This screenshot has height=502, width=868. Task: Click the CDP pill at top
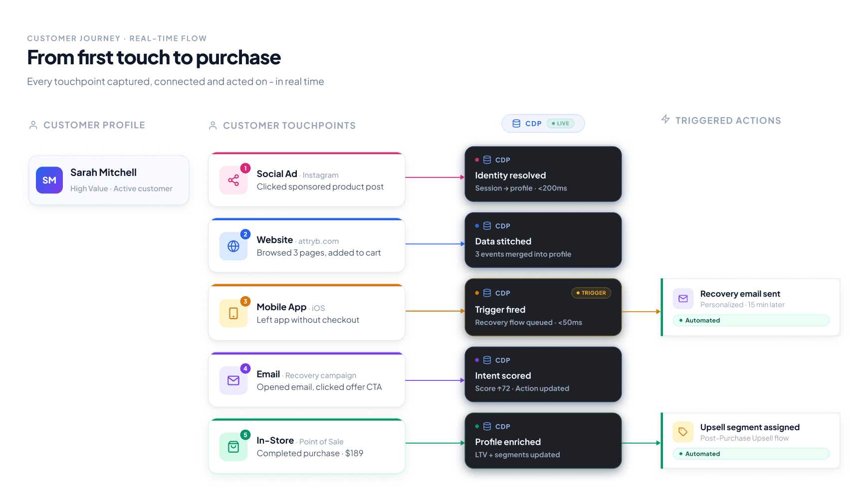(543, 124)
